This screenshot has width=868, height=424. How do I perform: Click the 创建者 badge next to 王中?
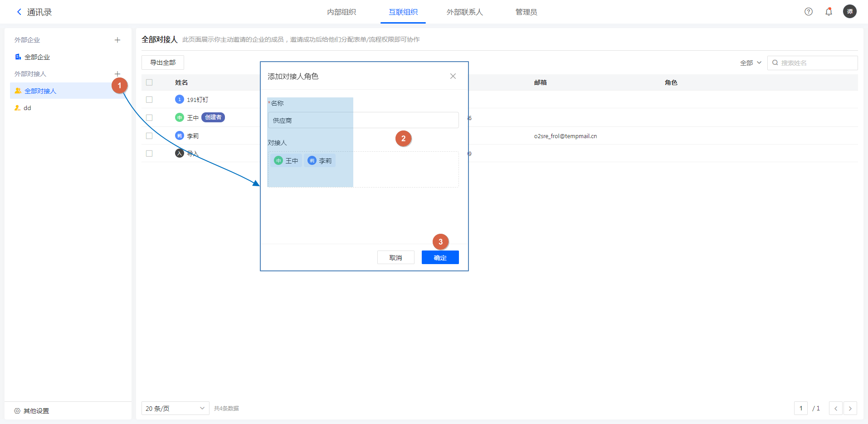coord(213,117)
